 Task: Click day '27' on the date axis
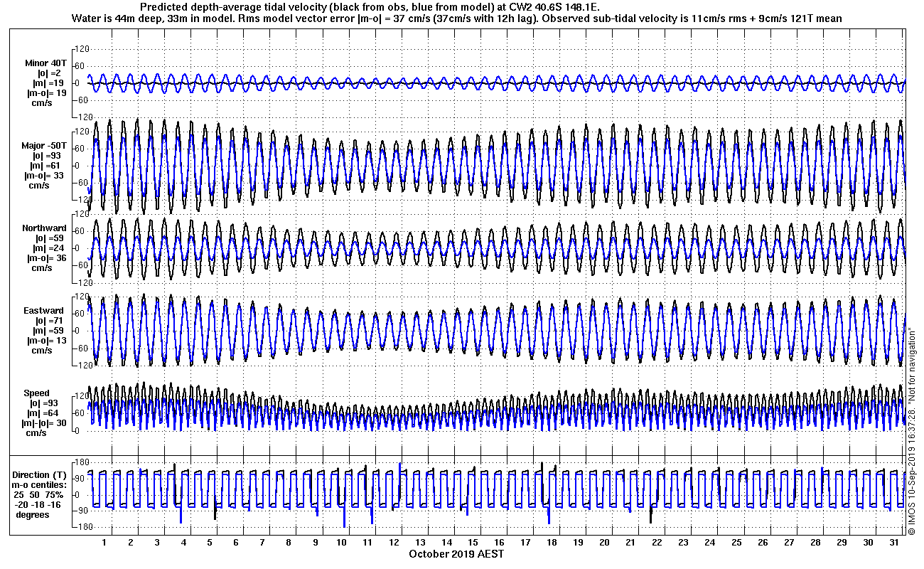click(788, 543)
